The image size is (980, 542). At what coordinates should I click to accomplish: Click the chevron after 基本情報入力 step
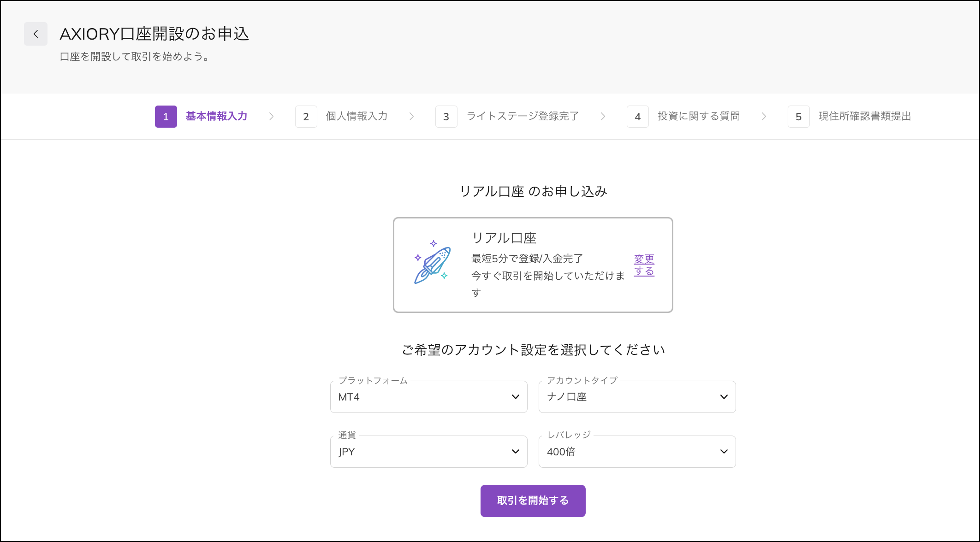coord(272,117)
